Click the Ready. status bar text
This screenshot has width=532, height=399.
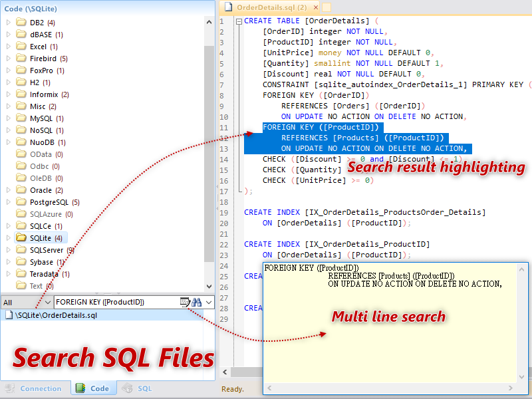(233, 389)
